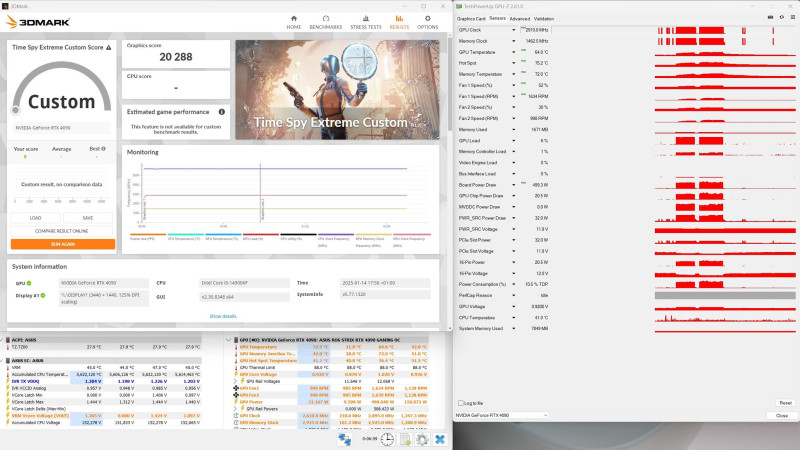Open HWiNFO settings gear icon
This screenshot has width=800, height=450.
pyautogui.click(x=422, y=439)
